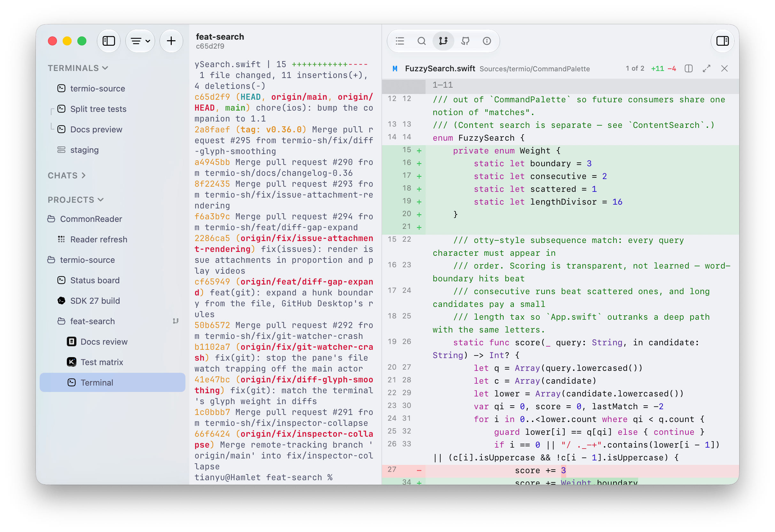Expand the CHATS section
Viewport: 775px width, 532px height.
tap(67, 176)
